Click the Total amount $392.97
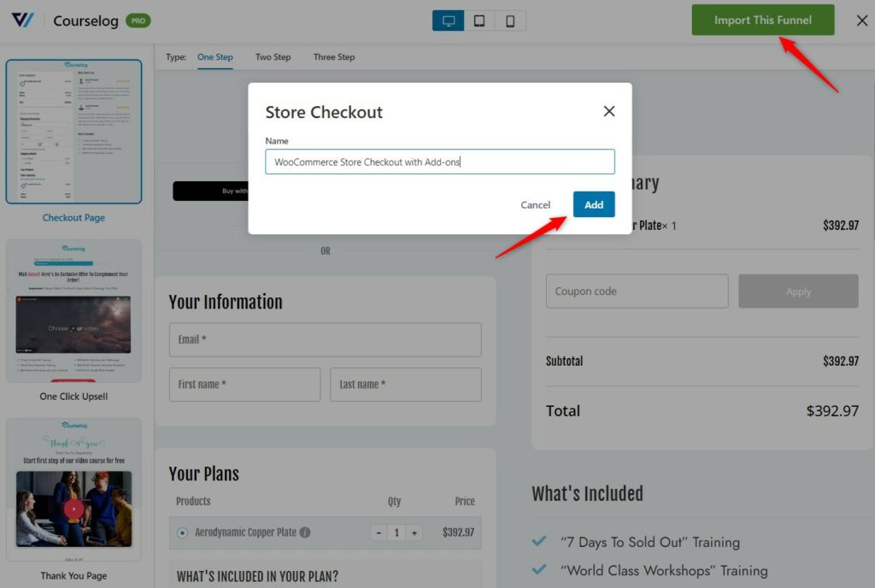This screenshot has width=875, height=588. 832,411
